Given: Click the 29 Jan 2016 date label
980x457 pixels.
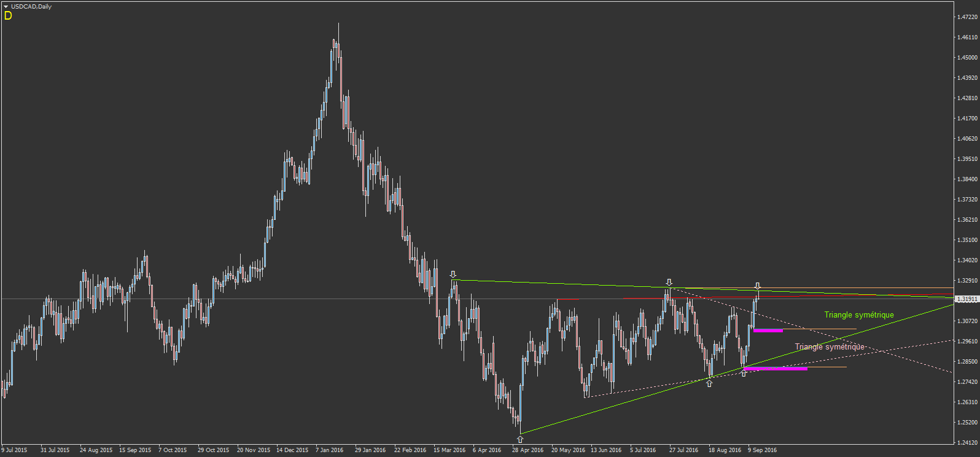Looking at the screenshot, I should pos(370,450).
